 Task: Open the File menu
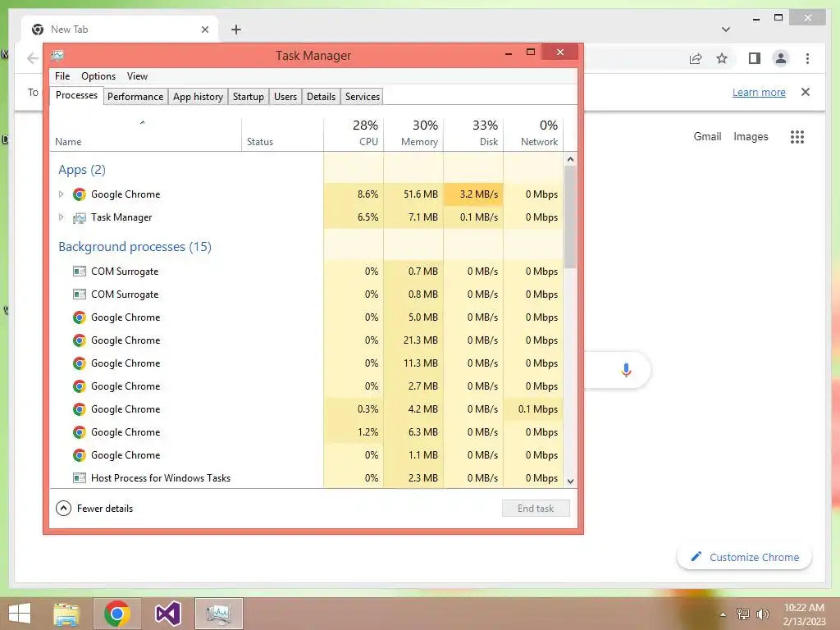62,76
